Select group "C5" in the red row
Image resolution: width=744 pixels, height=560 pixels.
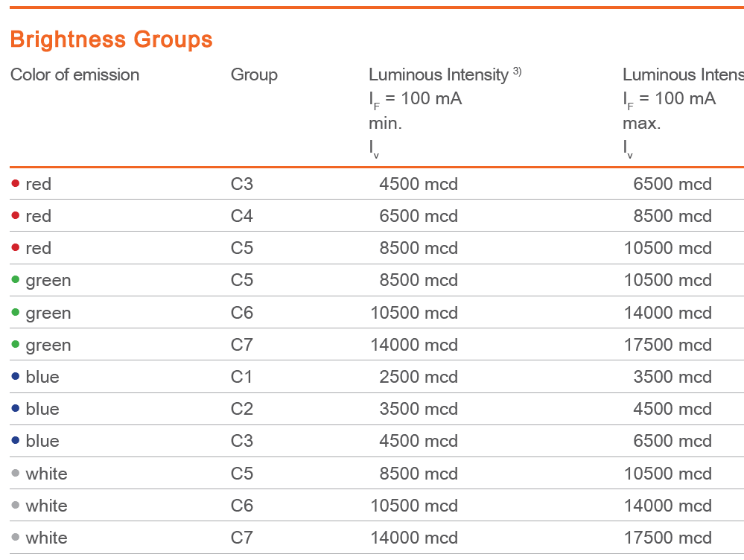[x=242, y=248]
